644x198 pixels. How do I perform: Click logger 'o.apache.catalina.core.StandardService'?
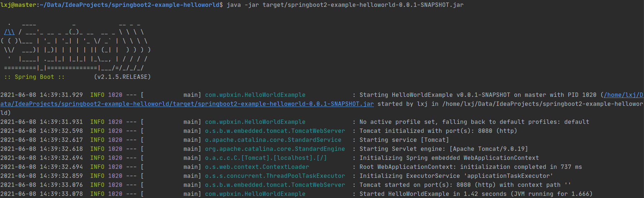tap(273, 140)
